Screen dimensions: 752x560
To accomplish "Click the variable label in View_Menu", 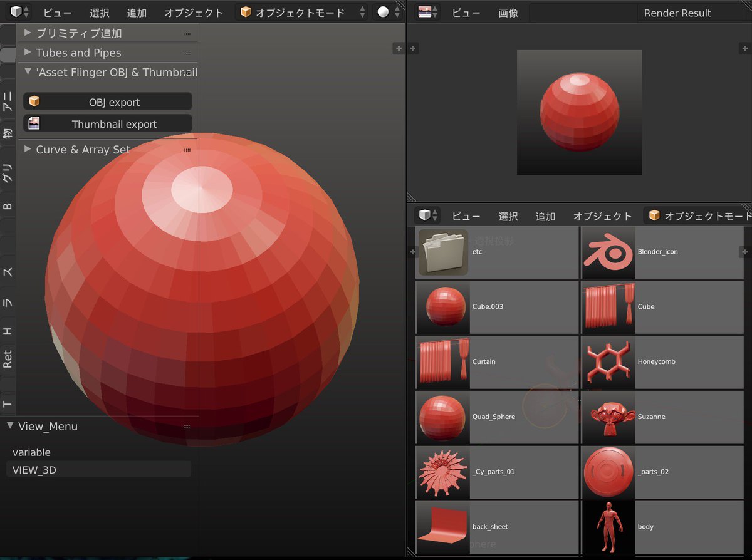I will (31, 452).
